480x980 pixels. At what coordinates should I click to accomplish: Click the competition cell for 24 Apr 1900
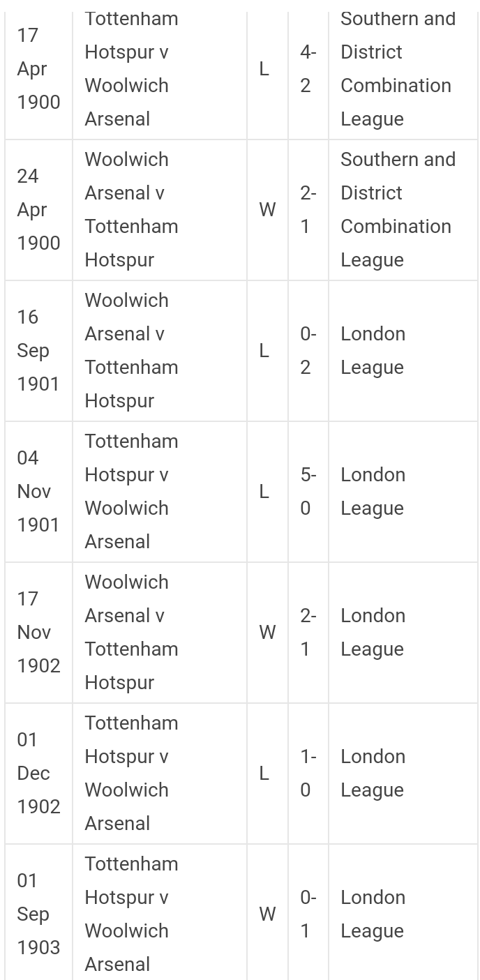coord(398,210)
